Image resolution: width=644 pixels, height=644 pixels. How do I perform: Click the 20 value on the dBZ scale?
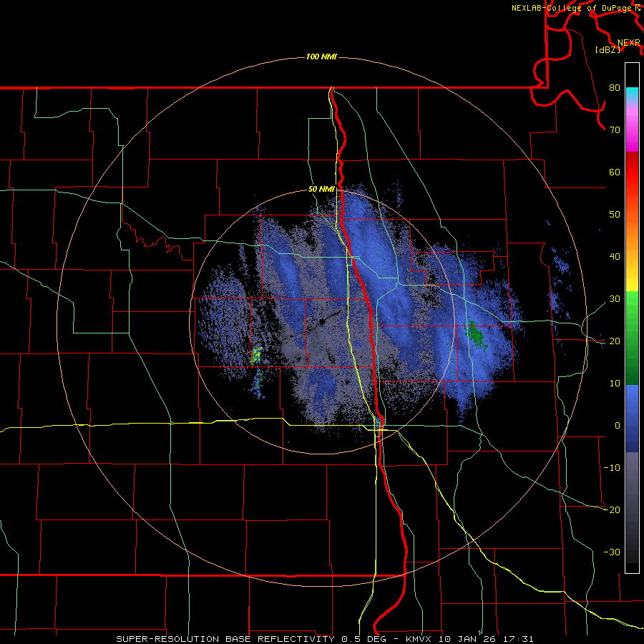pos(615,341)
